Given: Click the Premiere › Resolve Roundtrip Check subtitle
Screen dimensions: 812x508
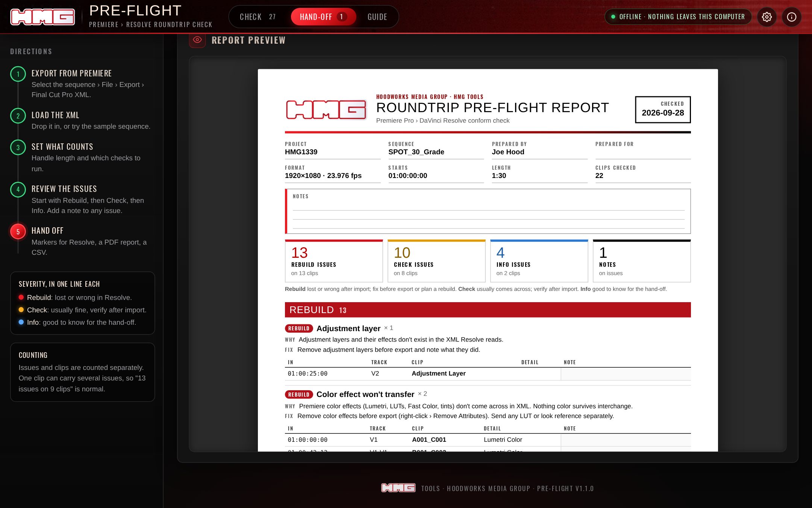Looking at the screenshot, I should pyautogui.click(x=151, y=24).
